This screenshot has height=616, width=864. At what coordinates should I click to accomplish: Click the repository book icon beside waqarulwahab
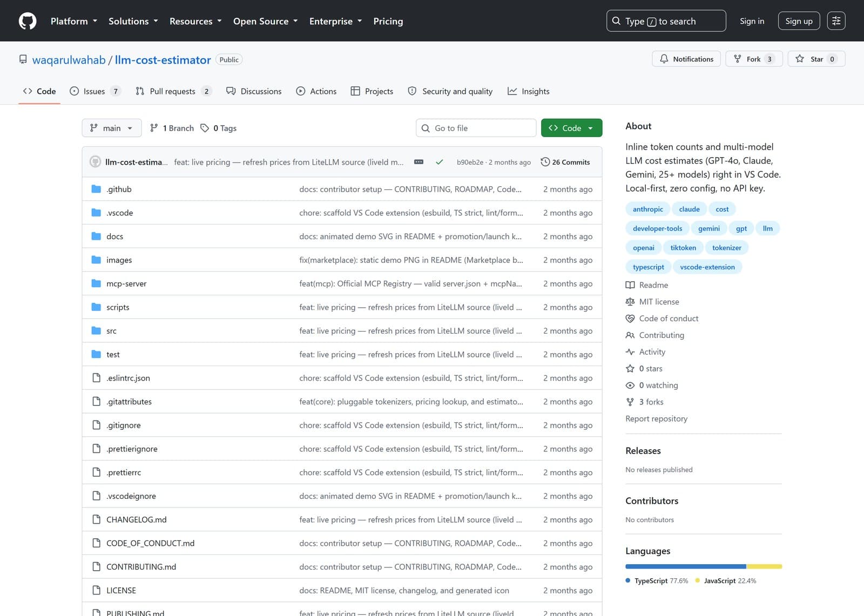point(23,59)
